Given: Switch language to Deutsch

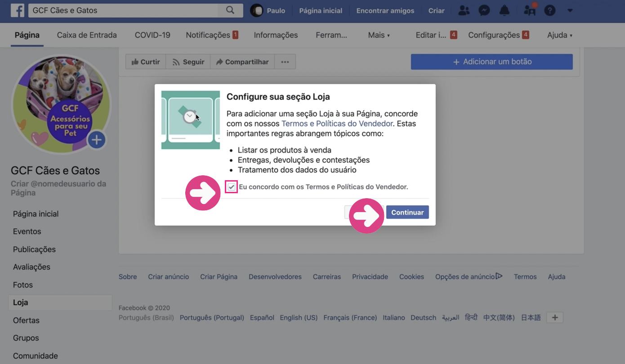Looking at the screenshot, I should [x=424, y=318].
